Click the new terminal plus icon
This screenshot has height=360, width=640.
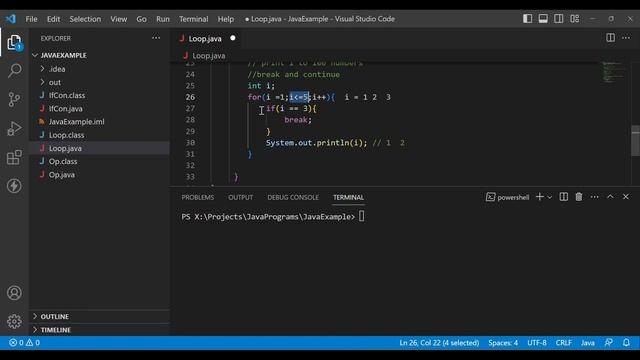(540, 197)
